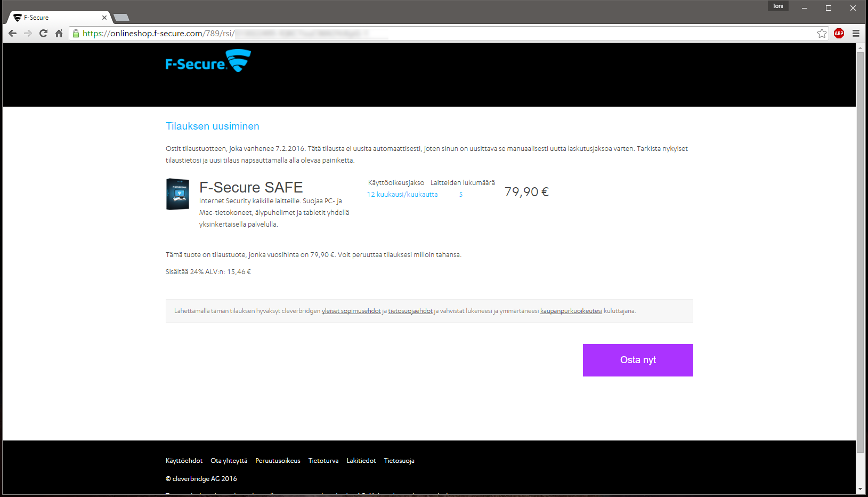Click the 12 kuukausi/kuukautta value
The image size is (868, 497).
[402, 195]
